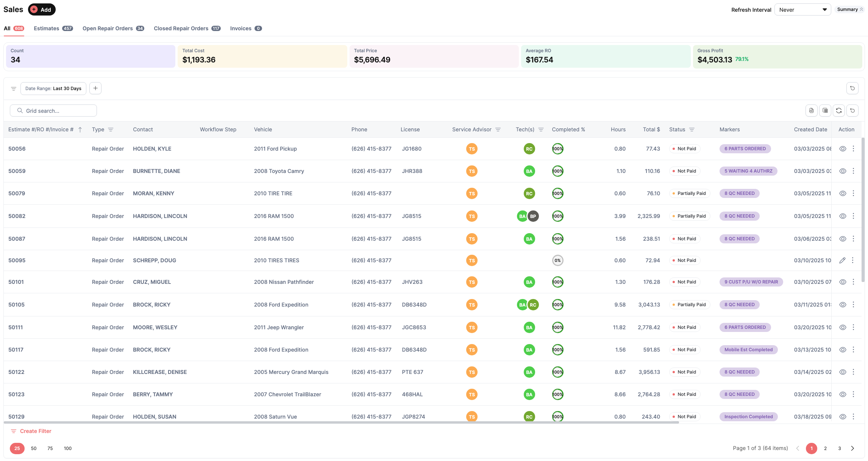Open the column chooser icon
Screen dimensions: 868x461
(x=825, y=111)
